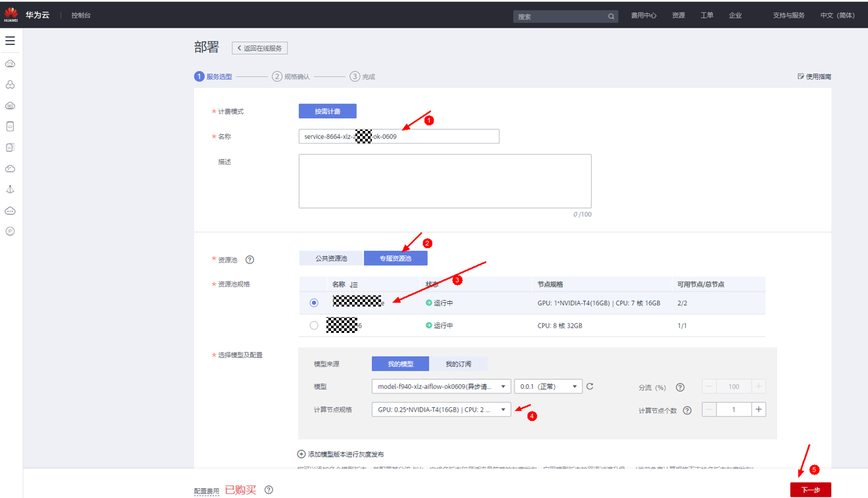This screenshot has width=868, height=498.
Task: Click the 华为云 brand text
Action: (38, 15)
